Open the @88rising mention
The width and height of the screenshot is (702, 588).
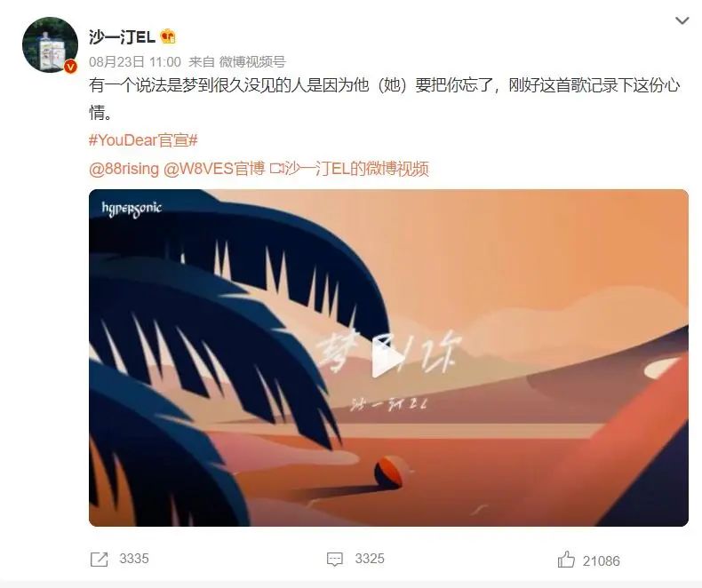(124, 169)
